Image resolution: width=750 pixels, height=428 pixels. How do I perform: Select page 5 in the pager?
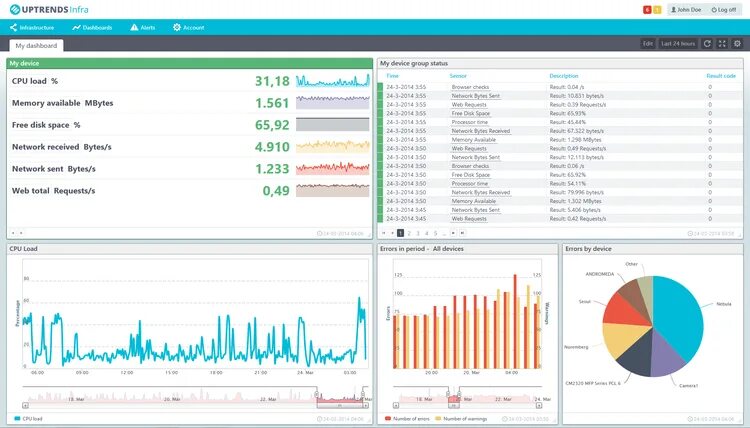click(x=435, y=233)
